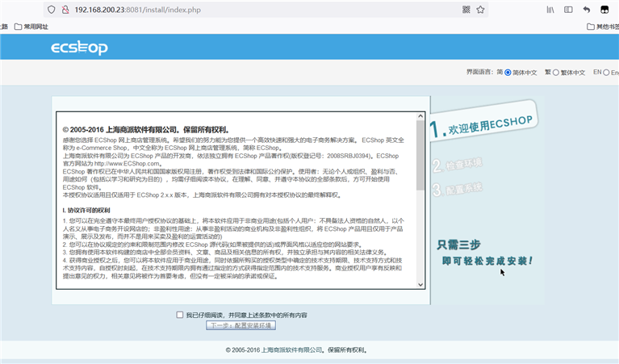
Task: Click the © 2005-2016 copyright heading in license
Action: (146, 129)
